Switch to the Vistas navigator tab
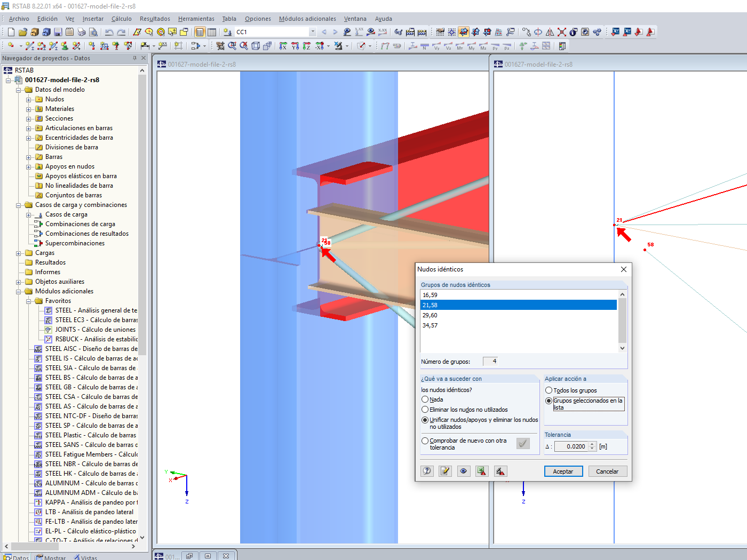 tap(85, 557)
